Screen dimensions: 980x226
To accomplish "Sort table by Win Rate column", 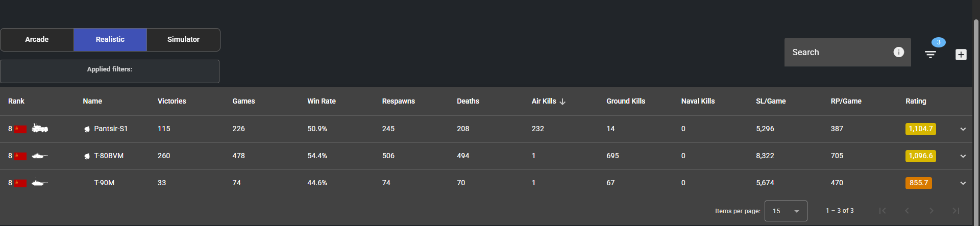I will pos(322,102).
